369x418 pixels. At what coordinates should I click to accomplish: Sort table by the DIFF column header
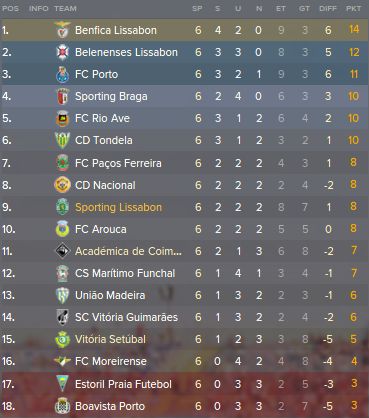(x=328, y=9)
